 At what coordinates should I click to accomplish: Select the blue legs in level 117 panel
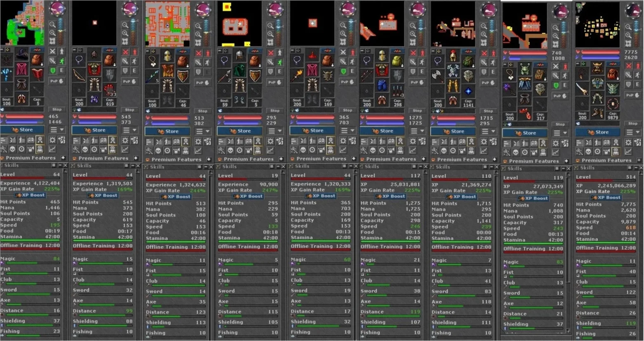tap(382, 85)
